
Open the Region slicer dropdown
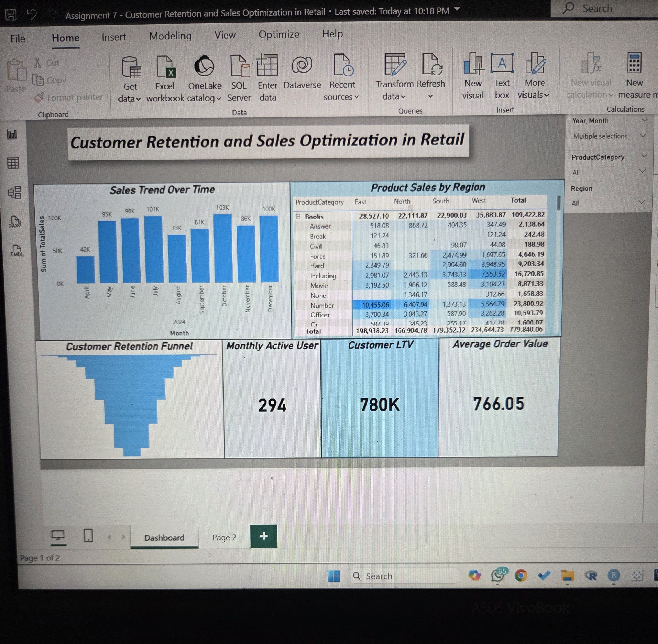(x=641, y=203)
